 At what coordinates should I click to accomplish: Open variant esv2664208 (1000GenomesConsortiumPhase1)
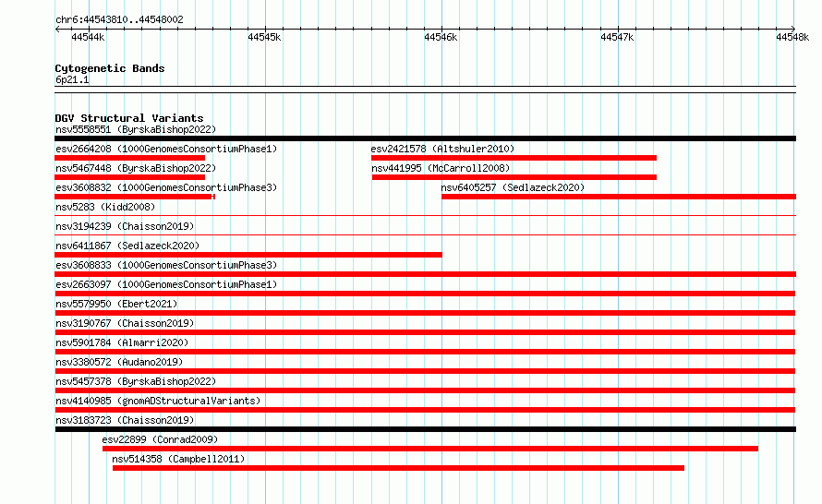[166, 149]
